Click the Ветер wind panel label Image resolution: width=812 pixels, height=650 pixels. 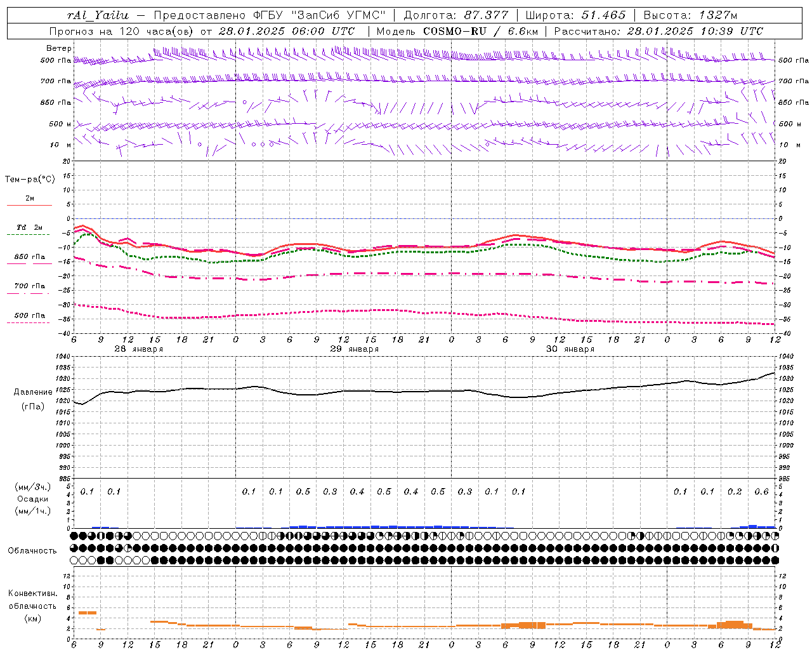59,48
